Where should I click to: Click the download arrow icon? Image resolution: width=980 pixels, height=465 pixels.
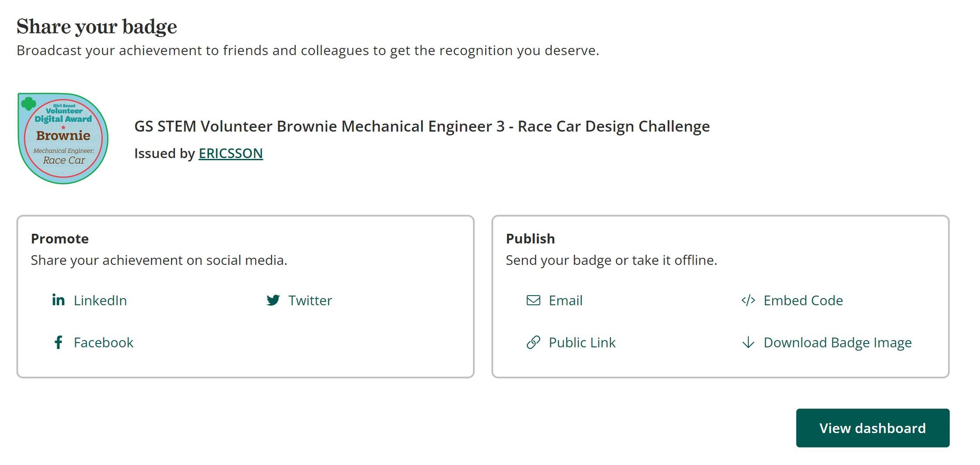[x=748, y=342]
